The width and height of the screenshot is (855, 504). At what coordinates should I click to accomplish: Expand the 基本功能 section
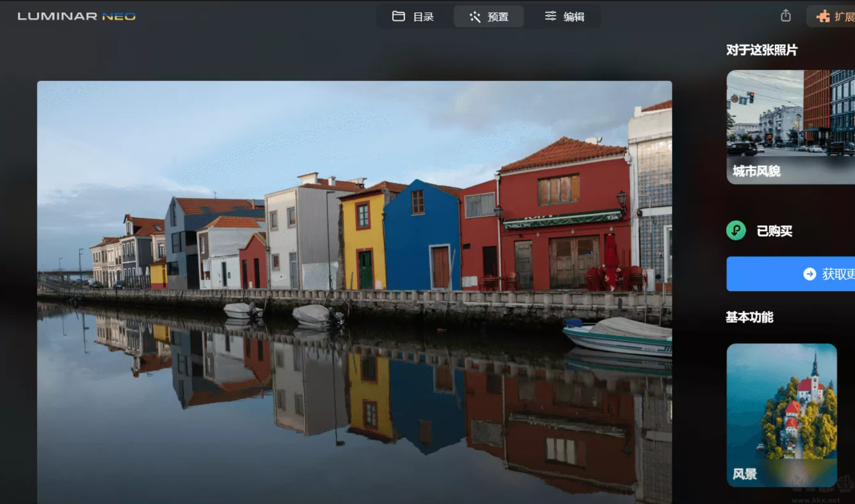(749, 317)
